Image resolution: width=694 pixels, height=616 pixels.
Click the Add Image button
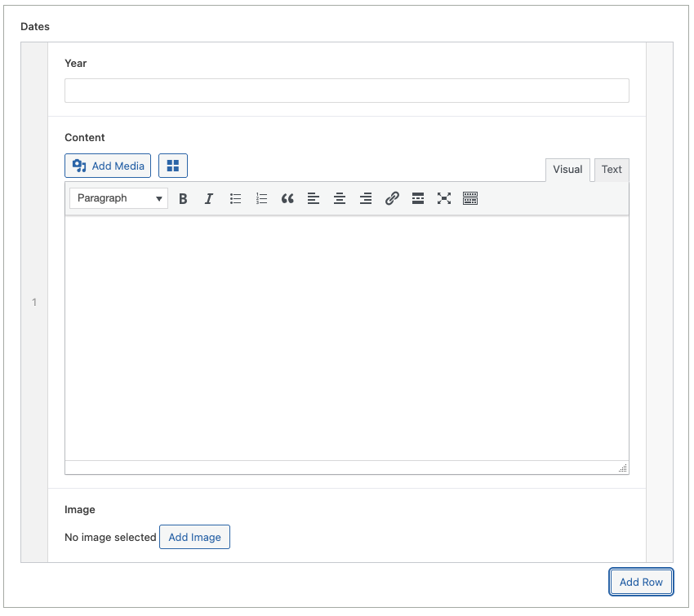click(194, 537)
